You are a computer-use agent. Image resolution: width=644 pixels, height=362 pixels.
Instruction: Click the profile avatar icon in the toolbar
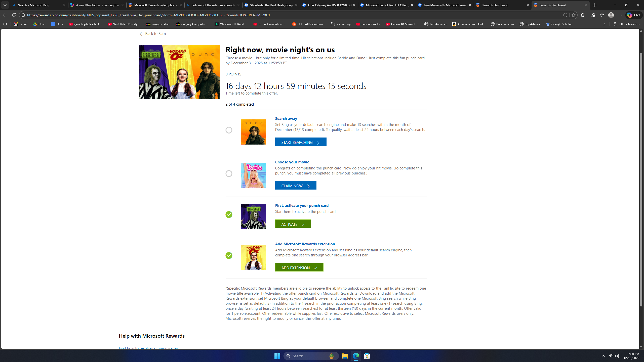point(611,15)
